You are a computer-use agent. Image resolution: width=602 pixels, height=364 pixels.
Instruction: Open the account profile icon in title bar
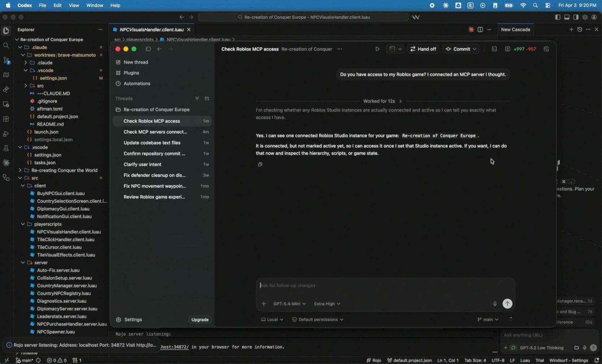(x=594, y=17)
